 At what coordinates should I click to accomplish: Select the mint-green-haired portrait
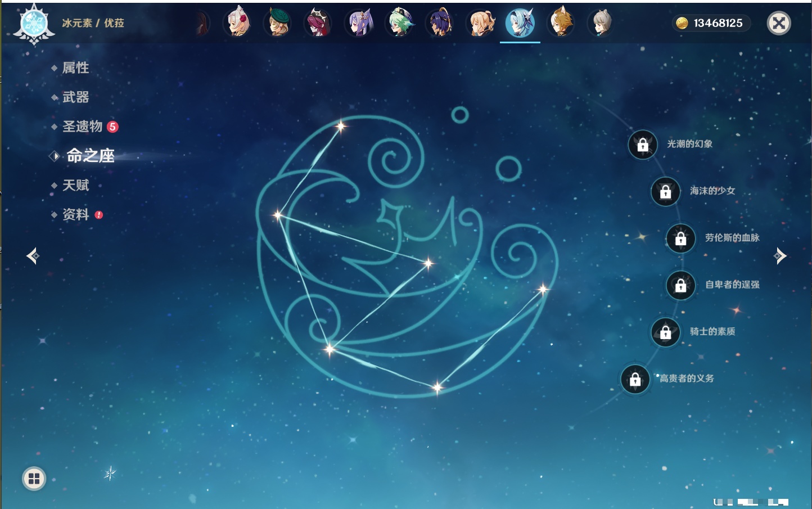(x=399, y=23)
